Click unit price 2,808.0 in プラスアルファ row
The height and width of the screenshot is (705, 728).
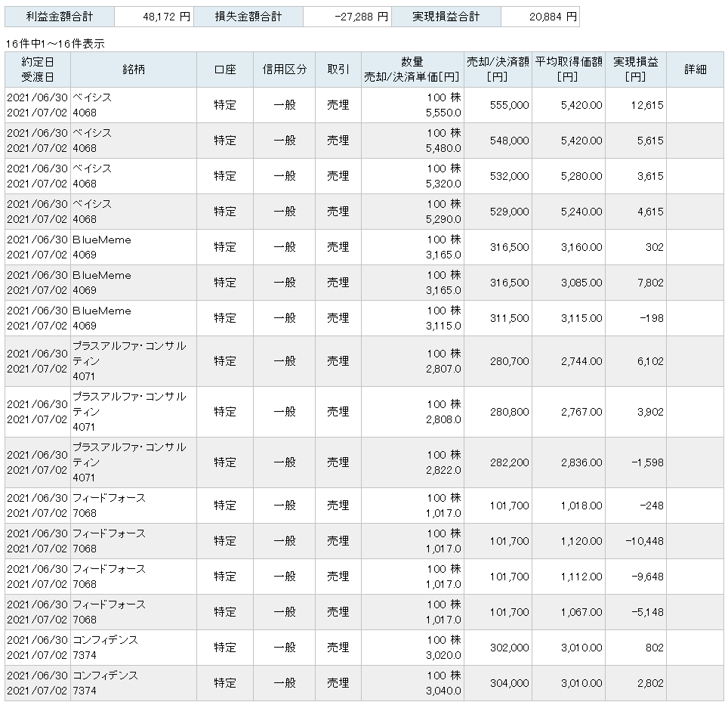[443, 419]
